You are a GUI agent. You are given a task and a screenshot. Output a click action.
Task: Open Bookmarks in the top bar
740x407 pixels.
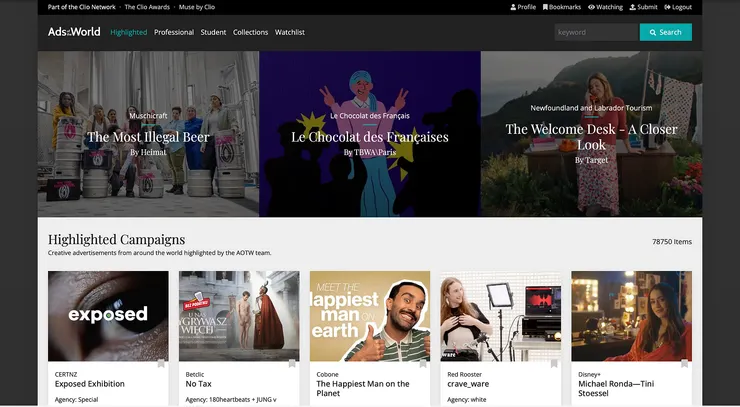562,7
